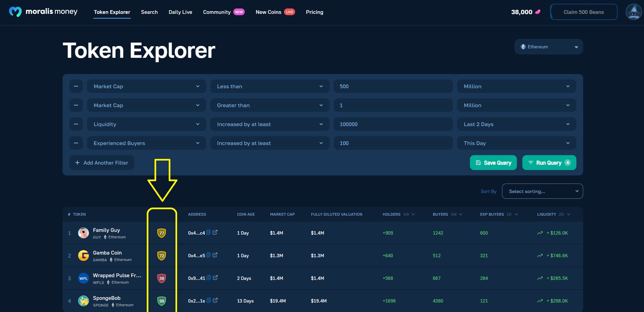Click Gamba Coin holders +640
Image resolution: width=644 pixels, height=312 pixels.
point(388,256)
